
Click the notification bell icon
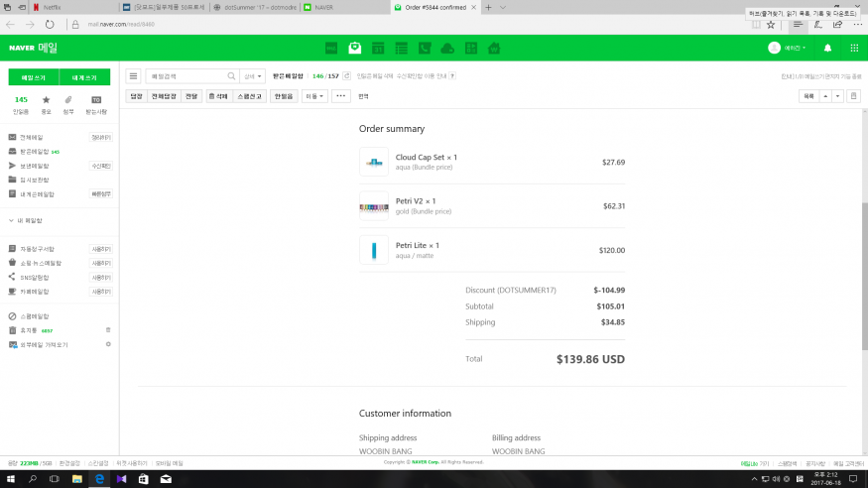pos(828,48)
